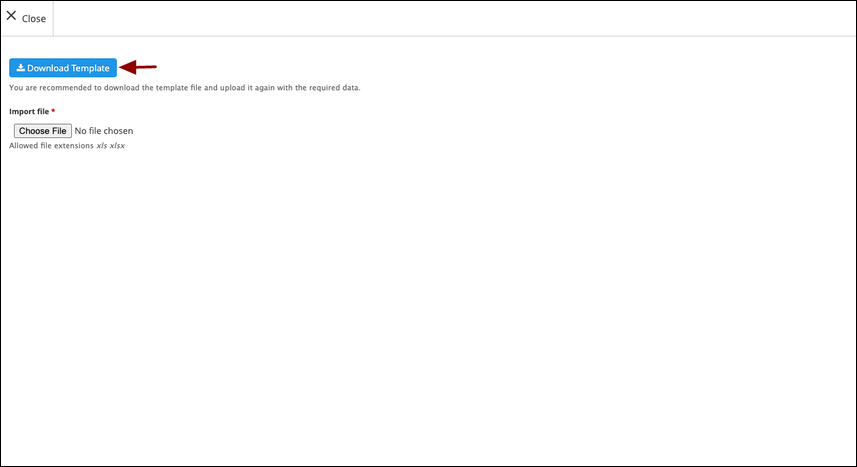Select the 'No file chosen' text
Viewport: 857px width, 467px height.
coord(104,131)
